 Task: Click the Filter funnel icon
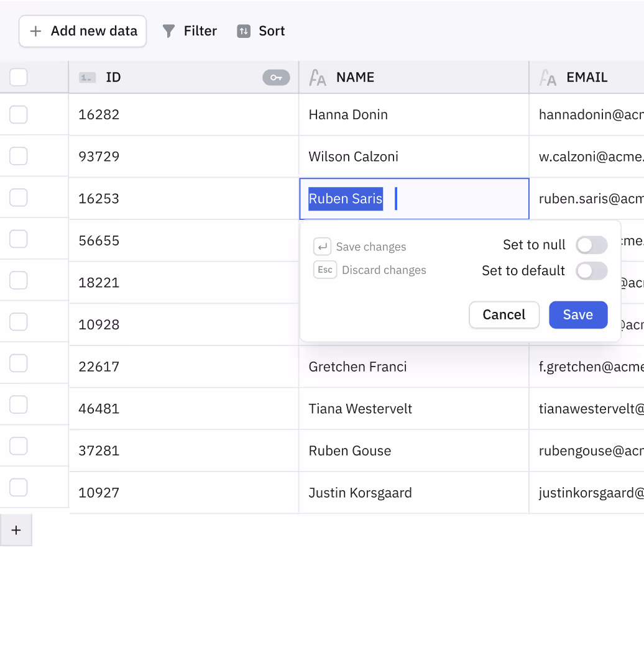pos(168,31)
